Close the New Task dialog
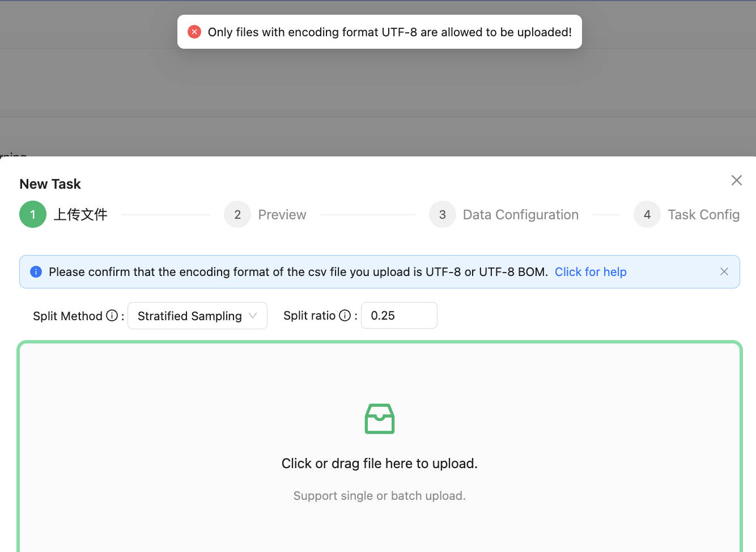The width and height of the screenshot is (756, 552). coord(736,180)
